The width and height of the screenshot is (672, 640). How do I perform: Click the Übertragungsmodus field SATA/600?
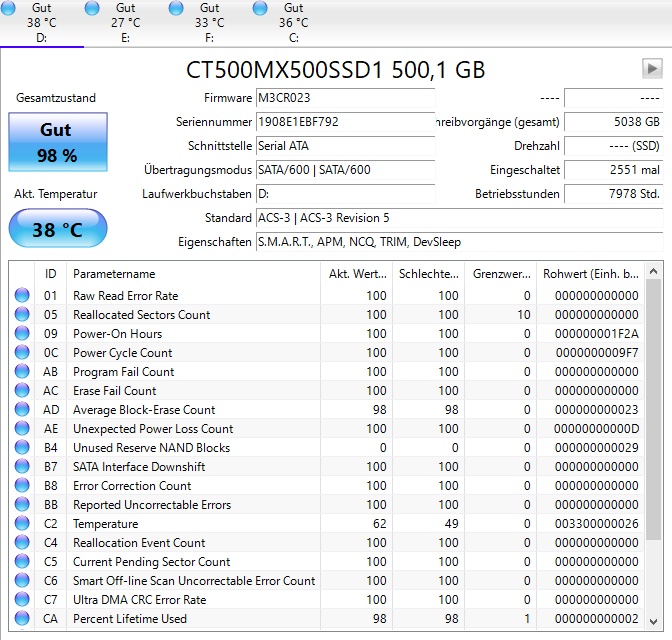pos(345,170)
